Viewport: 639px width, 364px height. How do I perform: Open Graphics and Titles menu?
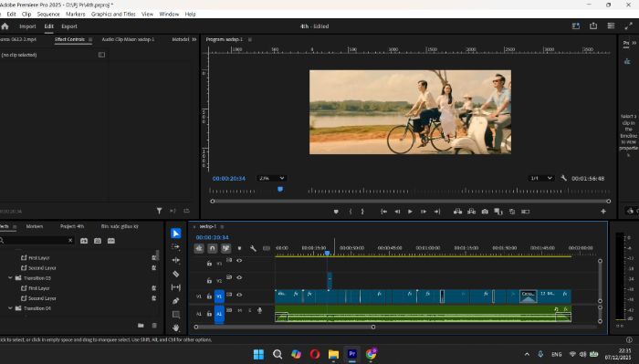pyautogui.click(x=113, y=14)
